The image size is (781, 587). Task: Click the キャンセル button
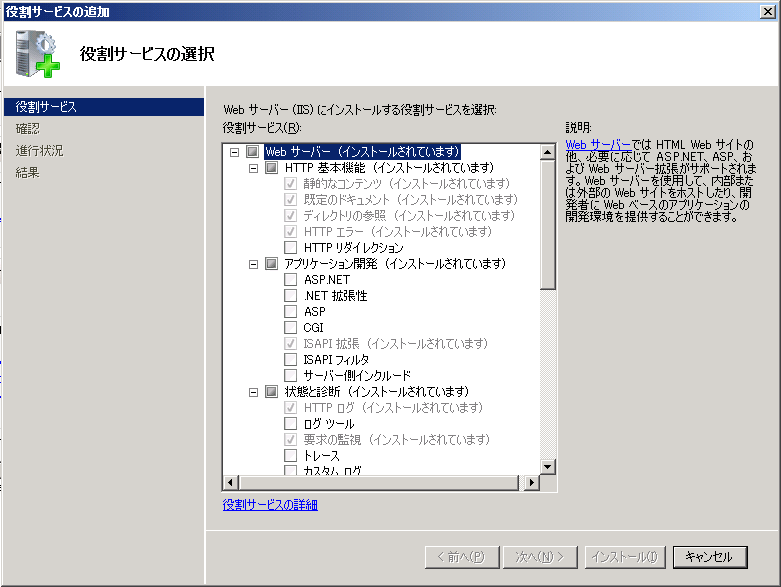(x=710, y=557)
